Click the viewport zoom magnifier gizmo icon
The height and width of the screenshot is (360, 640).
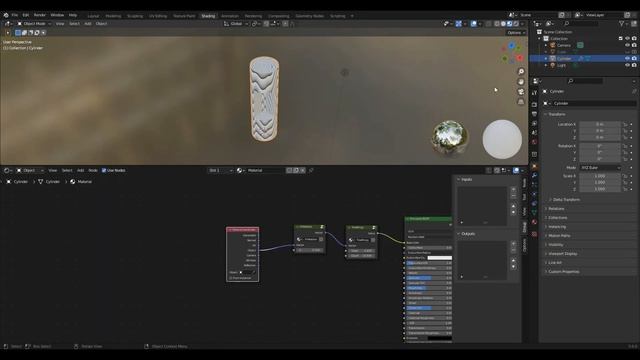[521, 72]
